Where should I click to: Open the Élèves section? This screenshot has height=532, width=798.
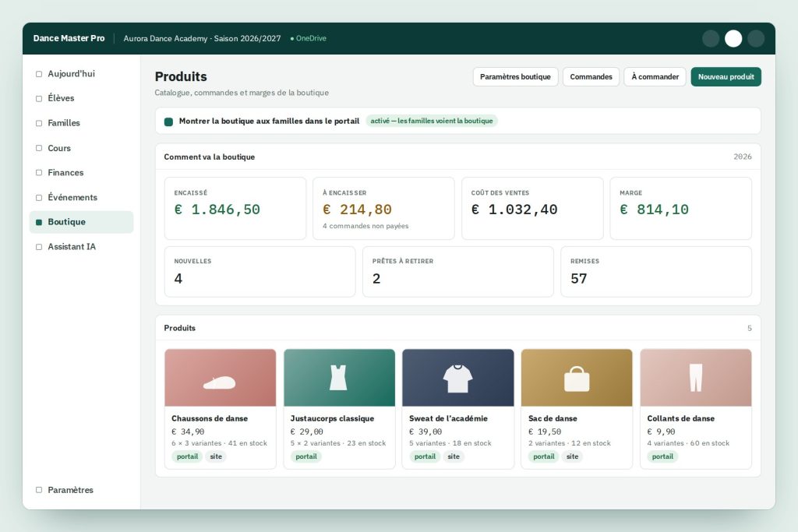click(81, 98)
